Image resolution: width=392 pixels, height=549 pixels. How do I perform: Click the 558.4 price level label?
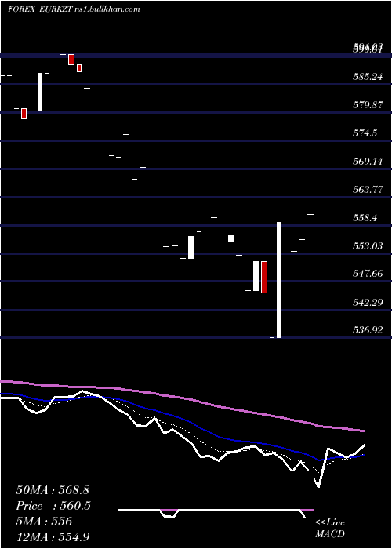(365, 218)
